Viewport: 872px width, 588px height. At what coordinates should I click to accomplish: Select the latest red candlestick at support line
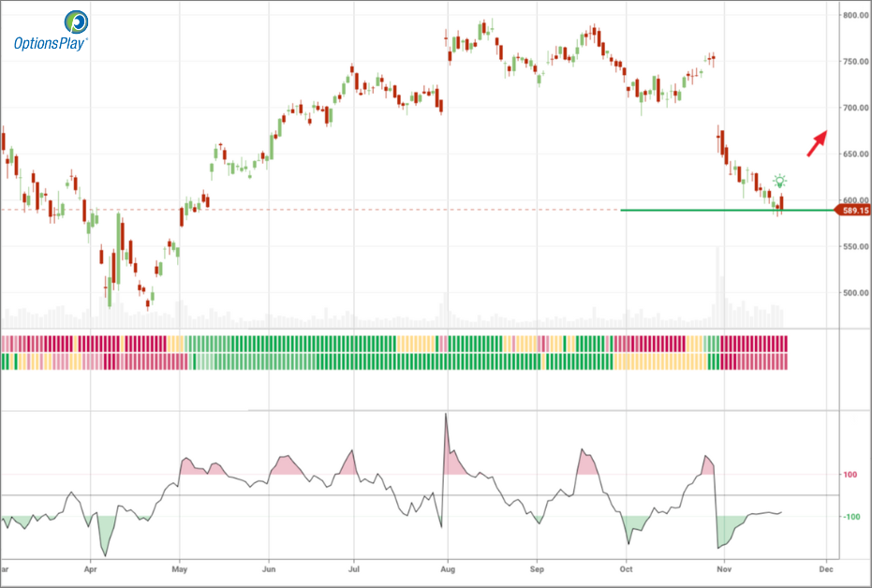[782, 202]
